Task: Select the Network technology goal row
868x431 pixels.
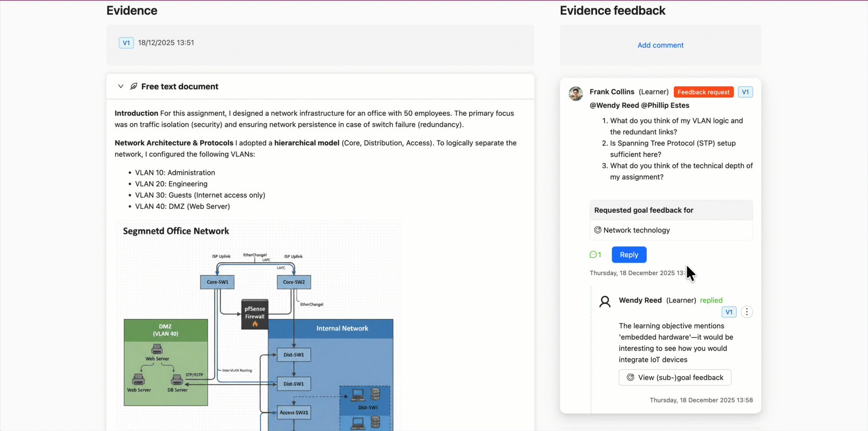Action: point(671,230)
